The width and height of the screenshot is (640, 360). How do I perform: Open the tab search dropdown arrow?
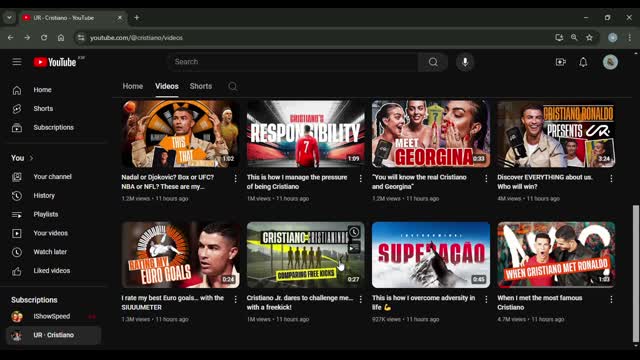pyautogui.click(x=9, y=18)
